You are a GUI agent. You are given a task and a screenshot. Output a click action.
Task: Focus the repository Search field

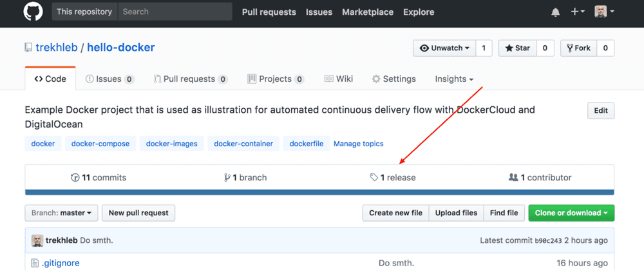(x=175, y=12)
